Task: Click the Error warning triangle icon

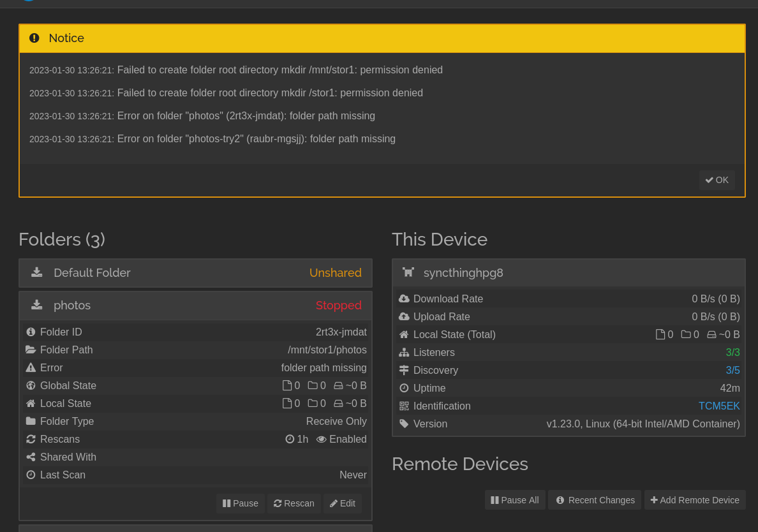Action: [31, 368]
